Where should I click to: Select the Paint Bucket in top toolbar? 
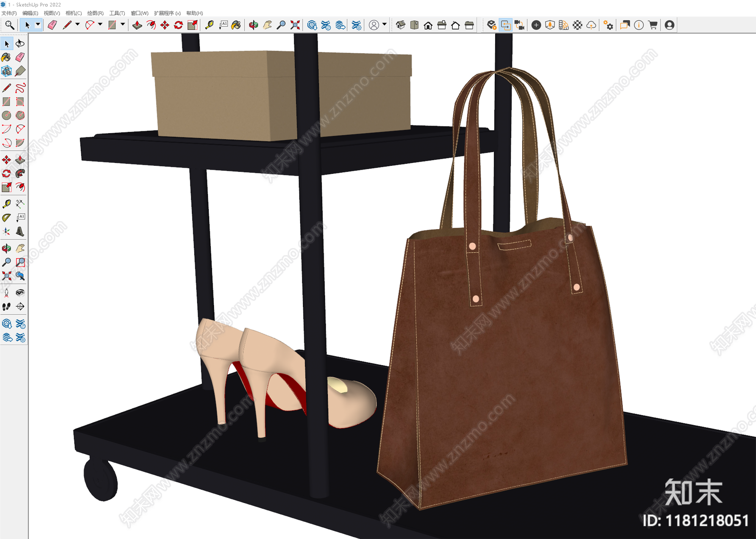[236, 25]
